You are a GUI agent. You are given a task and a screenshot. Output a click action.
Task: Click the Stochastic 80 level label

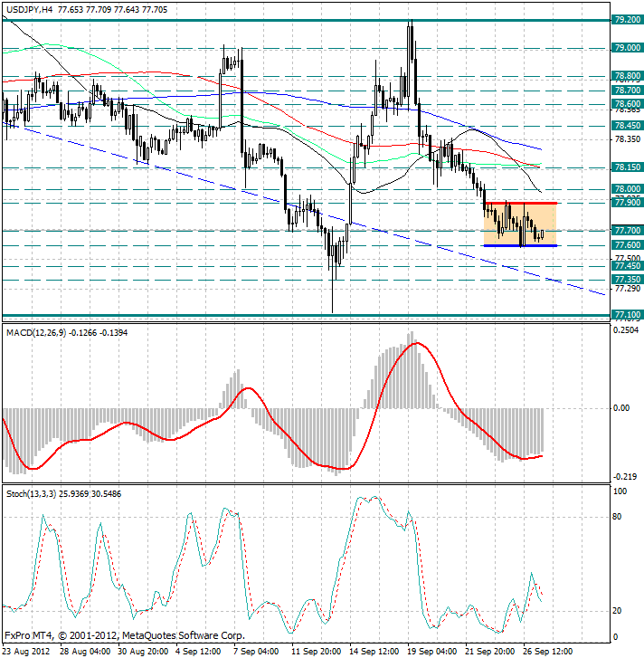pyautogui.click(x=620, y=517)
